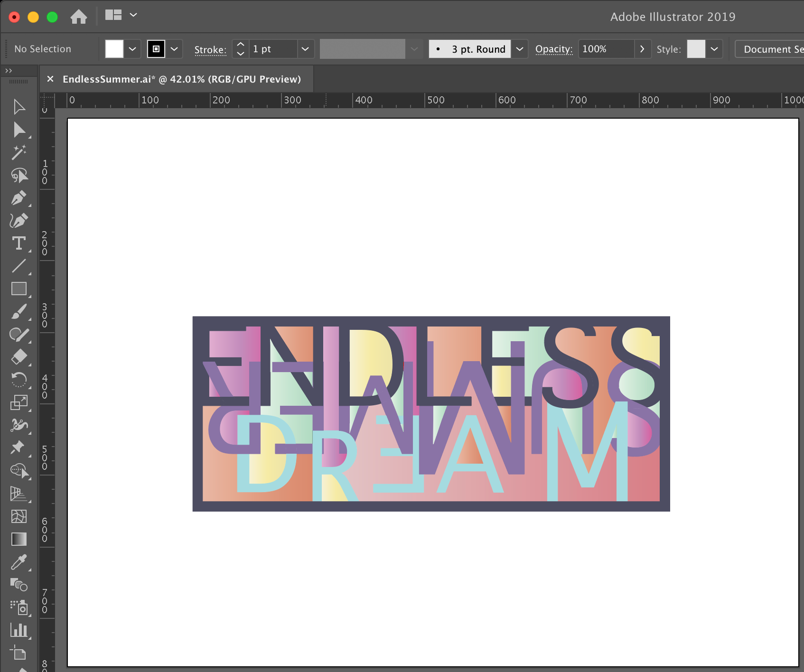
Task: Open the stroke weight dropdown
Action: tap(305, 49)
